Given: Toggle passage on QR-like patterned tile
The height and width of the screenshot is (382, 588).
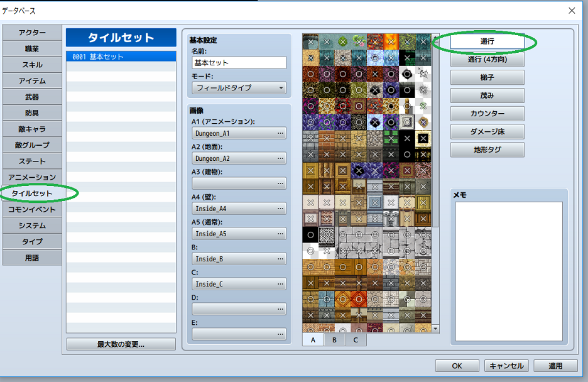Looking at the screenshot, I should (x=327, y=235).
